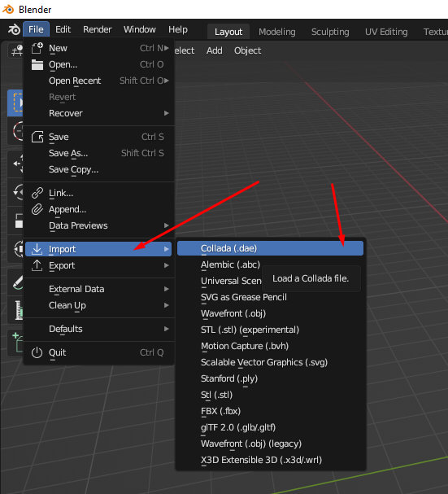This screenshot has width=448, height=494.
Task: Click the Blender logo menu icon
Action: (14, 29)
